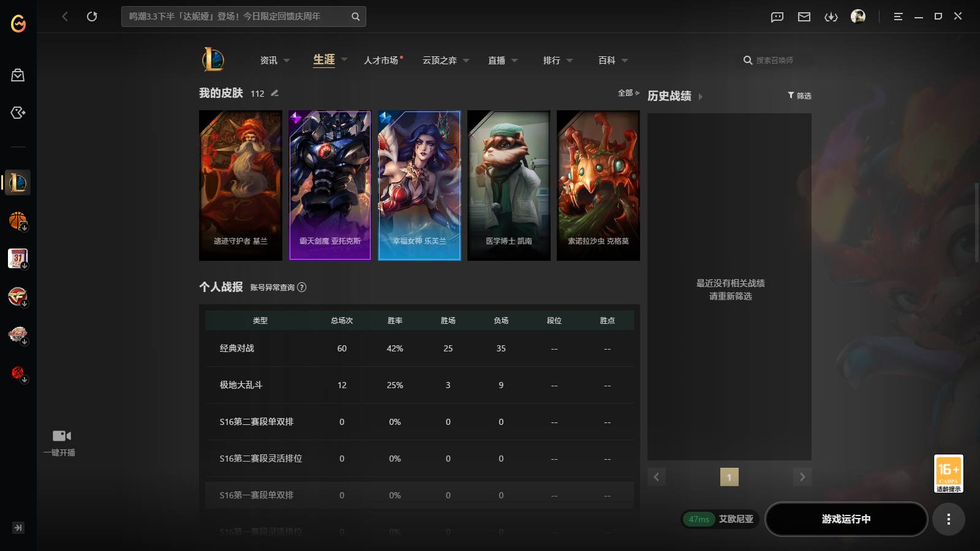The width and height of the screenshot is (980, 551).
Task: Click the user avatar in title bar
Action: [858, 17]
